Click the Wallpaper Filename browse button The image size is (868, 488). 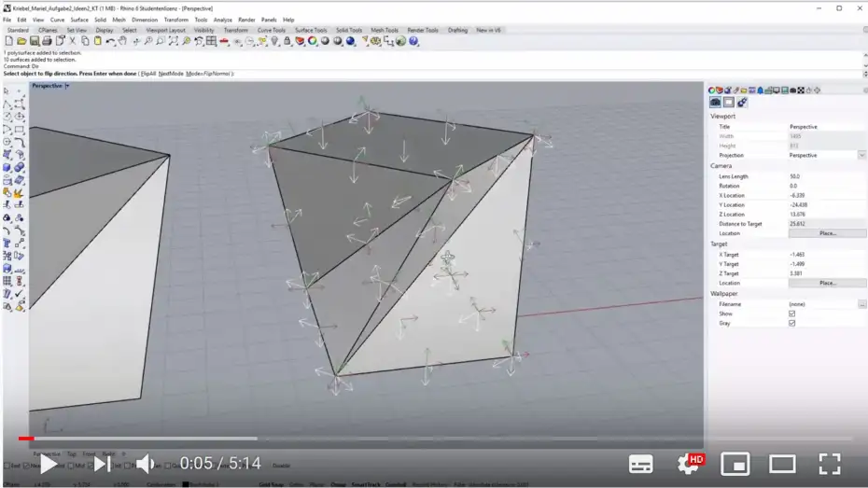[x=861, y=304]
